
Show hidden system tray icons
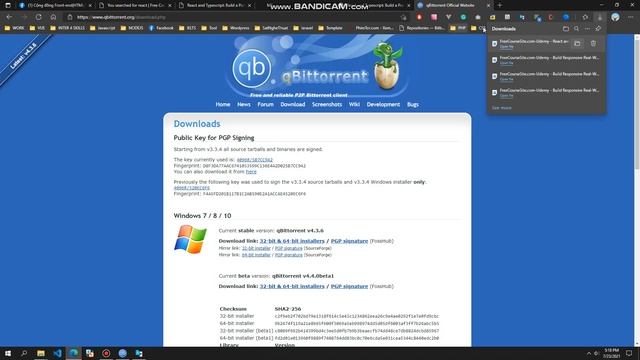point(589,353)
